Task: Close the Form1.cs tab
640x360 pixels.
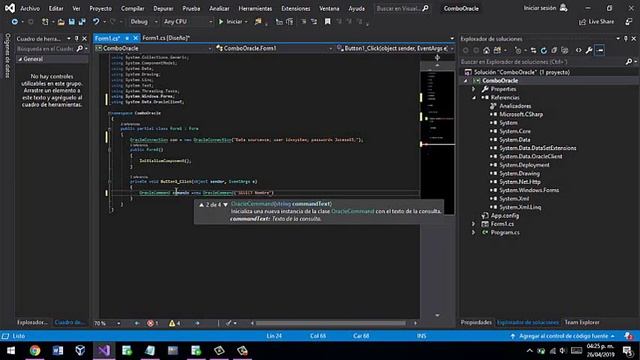Action: 136,38
